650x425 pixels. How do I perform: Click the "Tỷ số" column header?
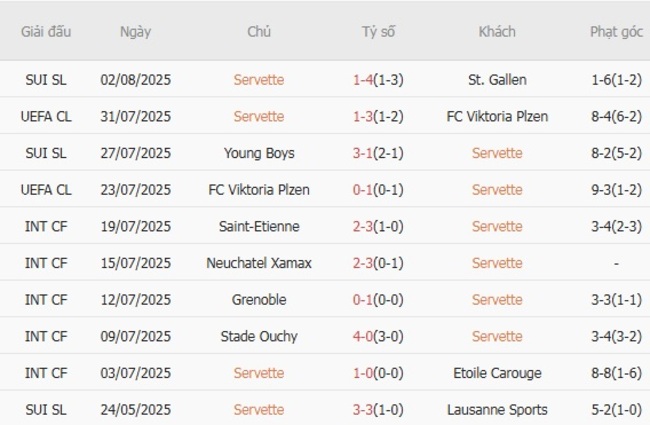click(378, 32)
